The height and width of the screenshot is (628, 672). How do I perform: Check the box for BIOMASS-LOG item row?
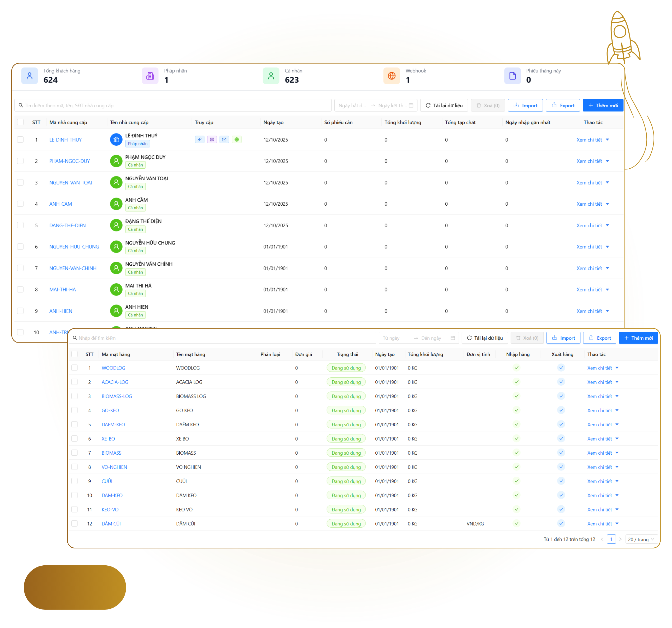point(75,396)
